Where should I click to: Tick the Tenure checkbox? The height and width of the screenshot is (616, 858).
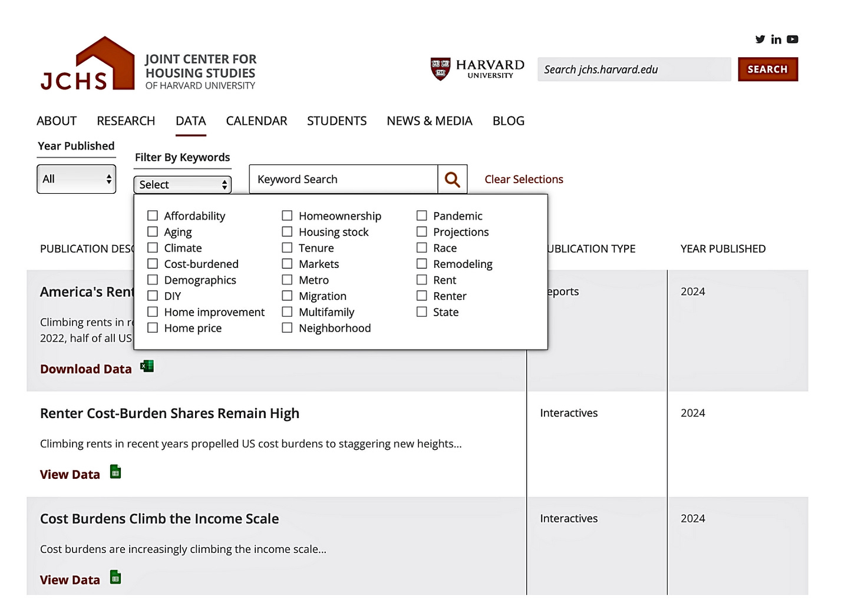coord(287,247)
